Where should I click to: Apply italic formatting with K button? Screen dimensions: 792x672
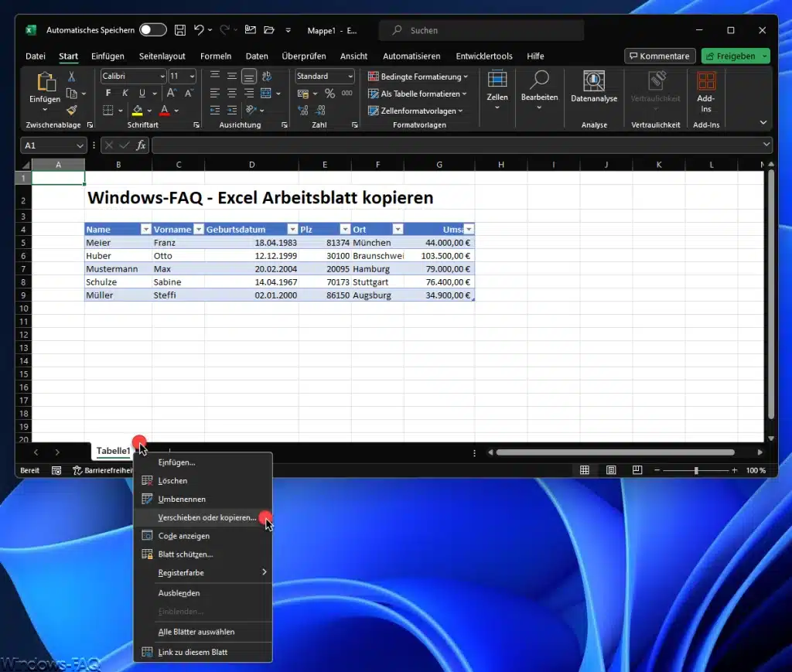click(x=125, y=93)
